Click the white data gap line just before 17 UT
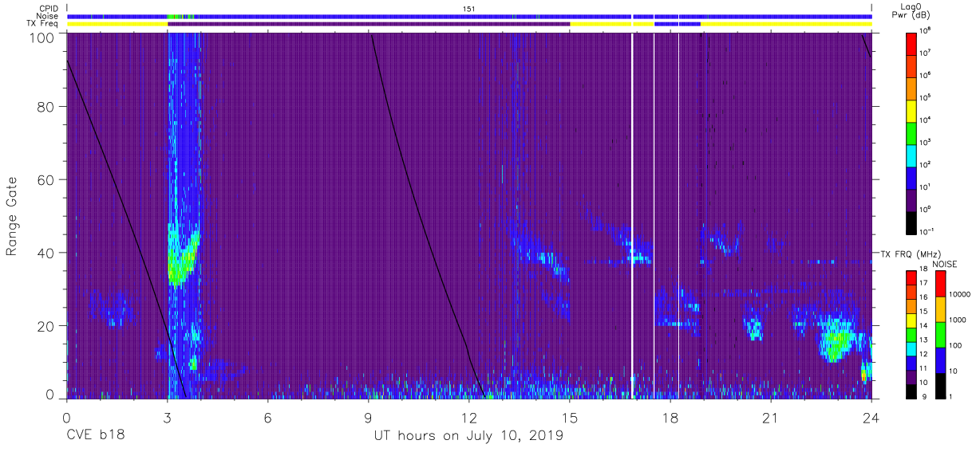This screenshot has width=980, height=452. (632, 215)
